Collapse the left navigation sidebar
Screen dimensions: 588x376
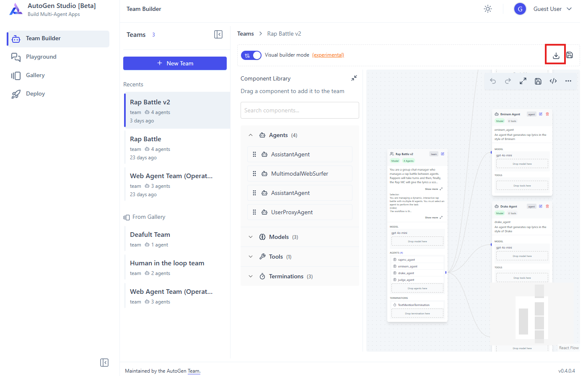click(x=104, y=363)
